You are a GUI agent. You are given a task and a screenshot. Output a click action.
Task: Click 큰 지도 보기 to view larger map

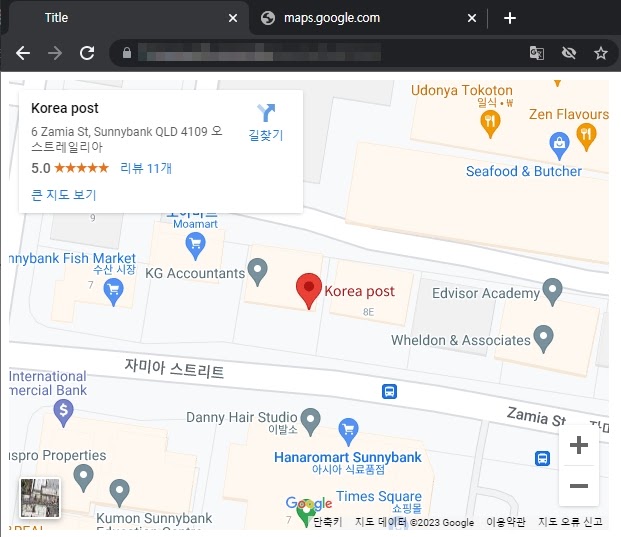(64, 194)
